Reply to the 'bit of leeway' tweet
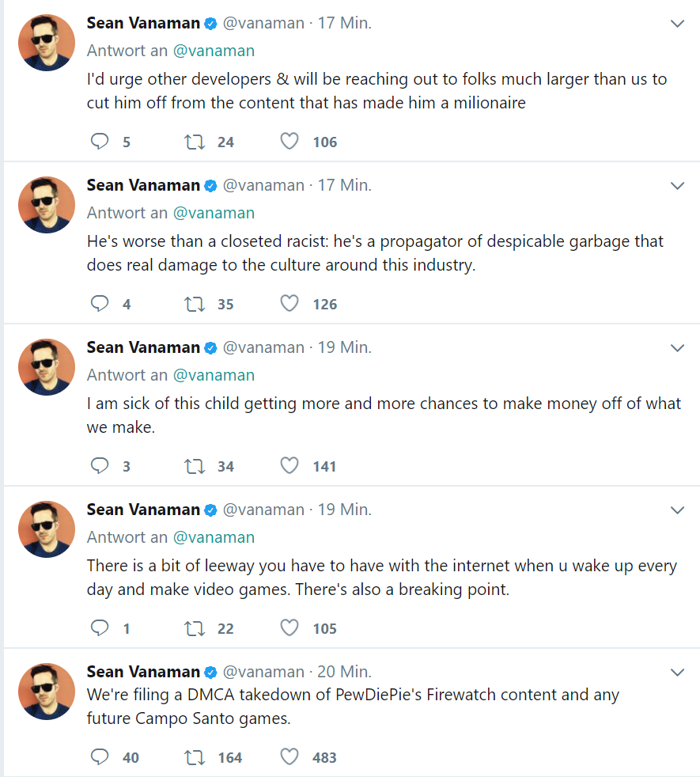The width and height of the screenshot is (700, 777). (100, 627)
